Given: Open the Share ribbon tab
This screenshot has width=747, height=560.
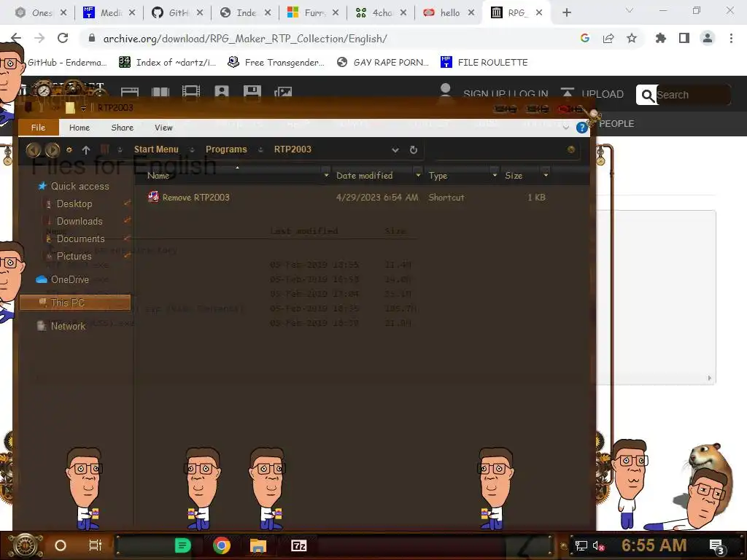Looking at the screenshot, I should point(123,128).
